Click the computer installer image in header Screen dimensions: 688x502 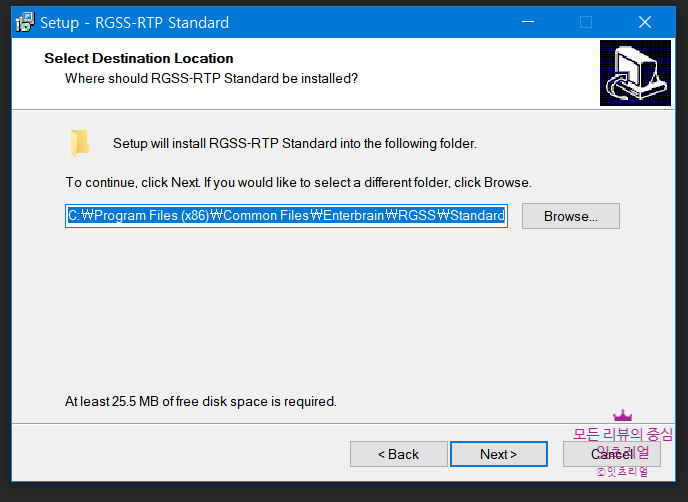(635, 73)
